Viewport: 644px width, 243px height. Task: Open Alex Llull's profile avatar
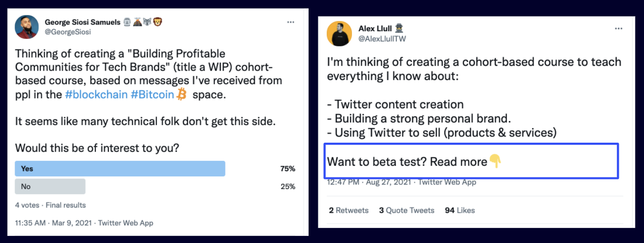339,34
